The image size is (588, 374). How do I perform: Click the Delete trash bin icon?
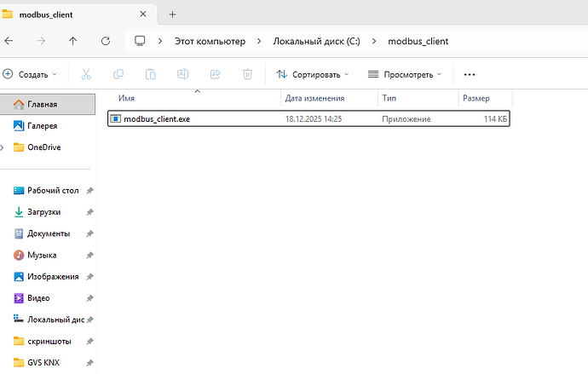(x=247, y=74)
